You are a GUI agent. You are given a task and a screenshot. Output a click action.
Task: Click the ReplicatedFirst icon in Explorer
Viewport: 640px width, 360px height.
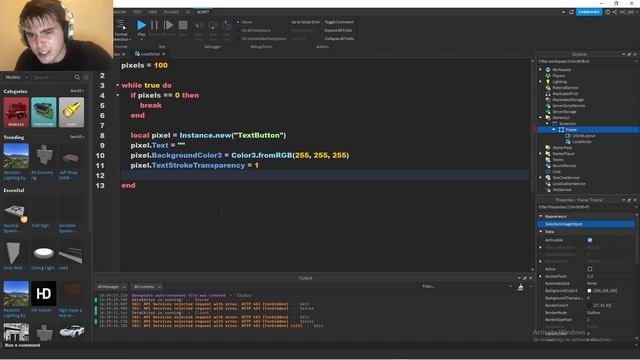pos(548,93)
